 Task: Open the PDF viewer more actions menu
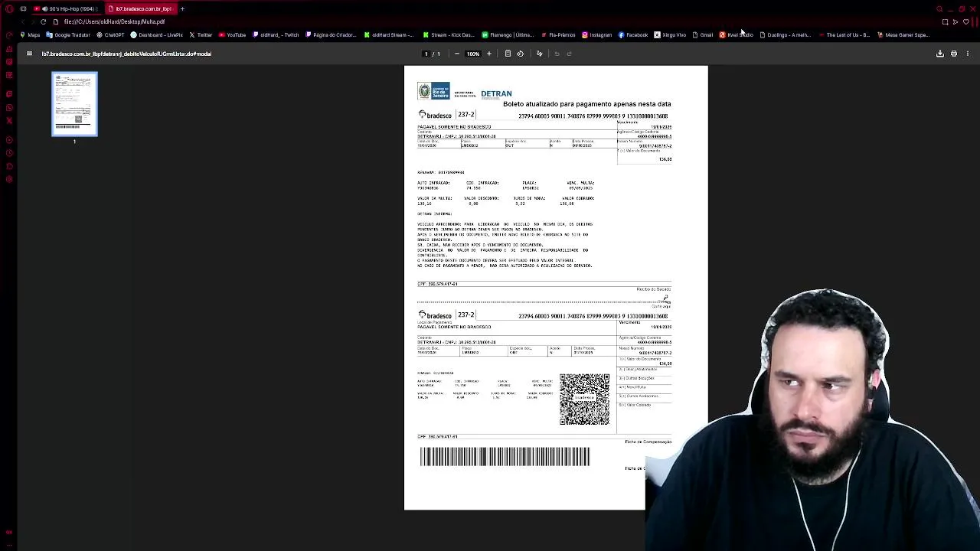point(968,54)
